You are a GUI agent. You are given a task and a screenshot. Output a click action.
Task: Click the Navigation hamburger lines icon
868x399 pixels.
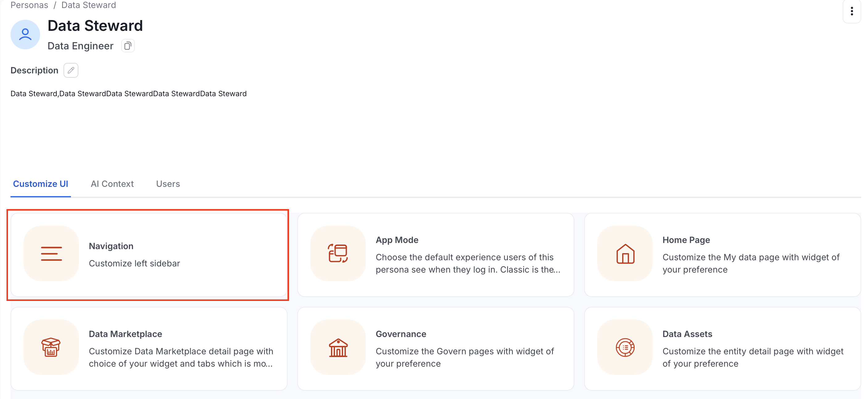pyautogui.click(x=51, y=253)
